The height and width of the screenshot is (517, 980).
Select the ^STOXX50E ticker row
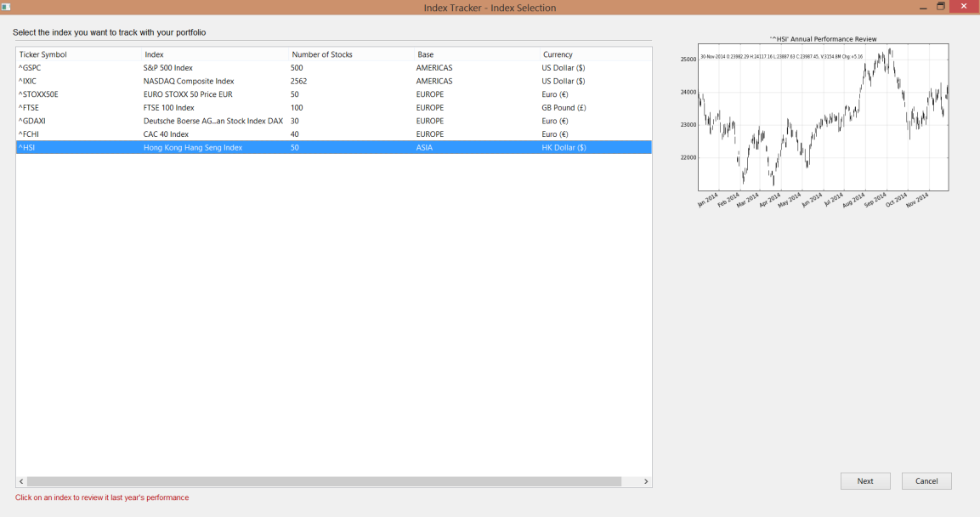334,94
